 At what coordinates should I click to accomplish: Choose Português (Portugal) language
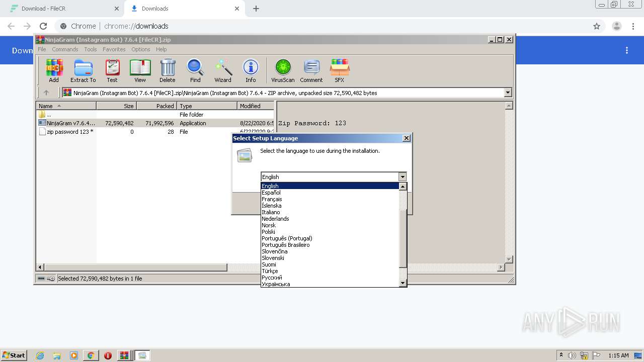[330, 238]
